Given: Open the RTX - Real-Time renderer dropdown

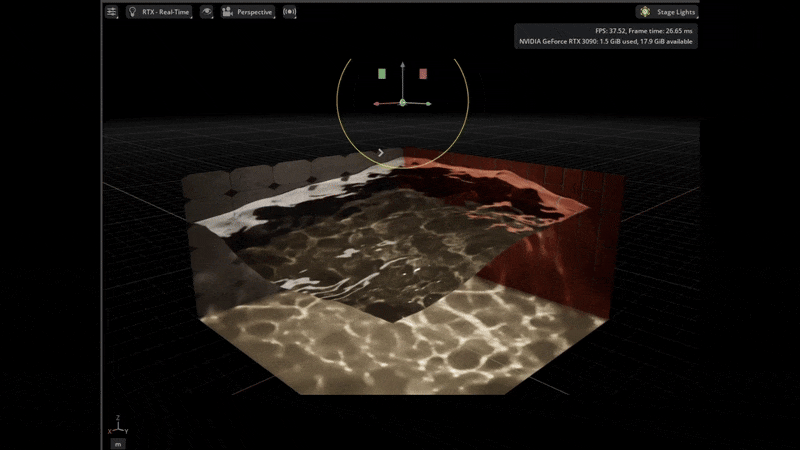Looking at the screenshot, I should click(x=167, y=12).
